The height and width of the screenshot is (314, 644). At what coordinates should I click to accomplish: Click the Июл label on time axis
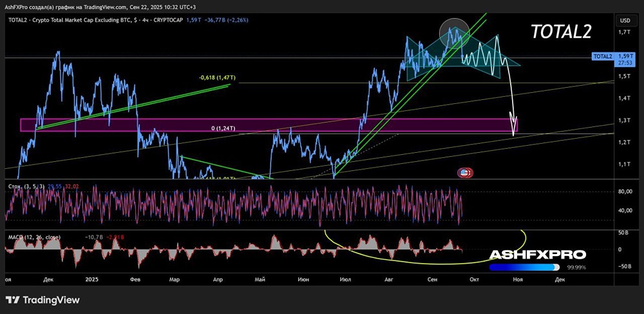tap(345, 279)
